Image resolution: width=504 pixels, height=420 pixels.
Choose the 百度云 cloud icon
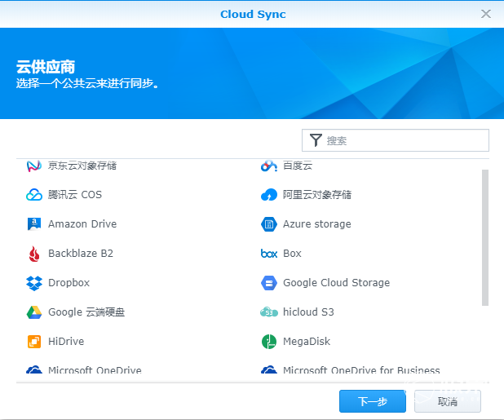(269, 166)
